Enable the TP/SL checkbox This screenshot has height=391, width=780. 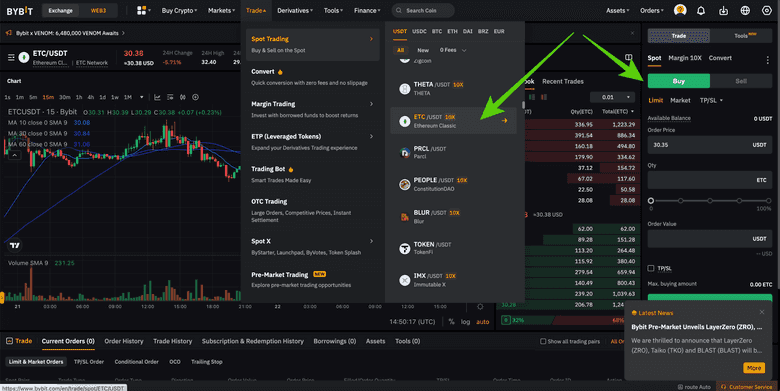[651, 268]
